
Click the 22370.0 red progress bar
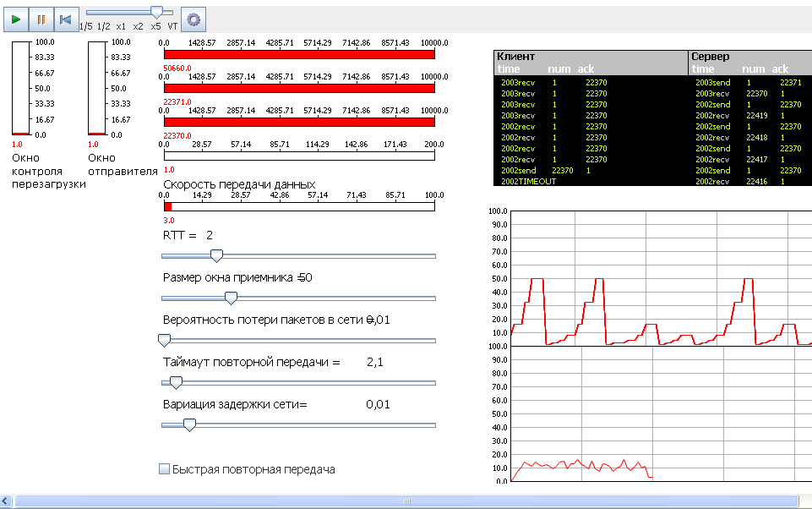[x=299, y=122]
